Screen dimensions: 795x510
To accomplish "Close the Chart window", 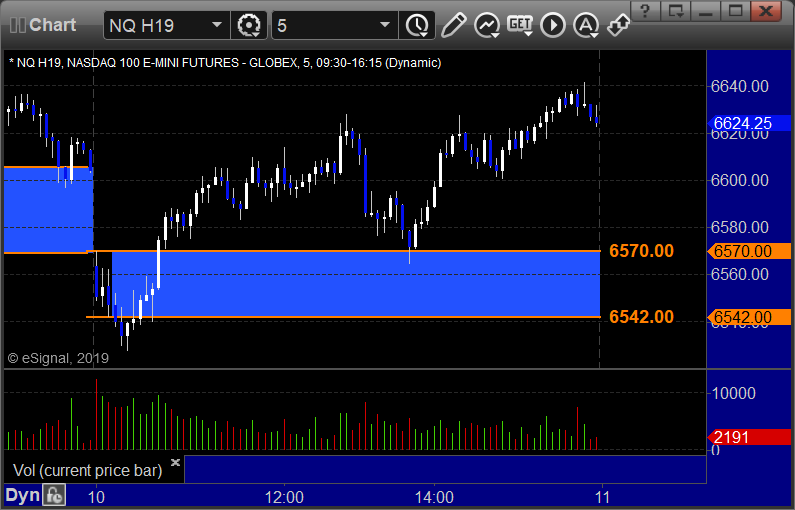I will click(766, 10).
